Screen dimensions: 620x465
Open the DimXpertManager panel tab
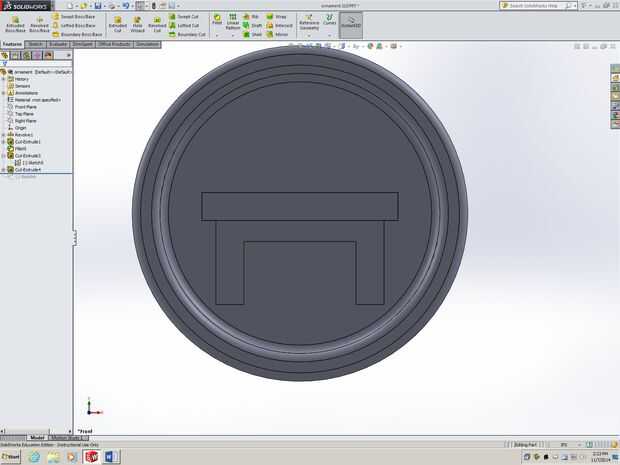37,55
